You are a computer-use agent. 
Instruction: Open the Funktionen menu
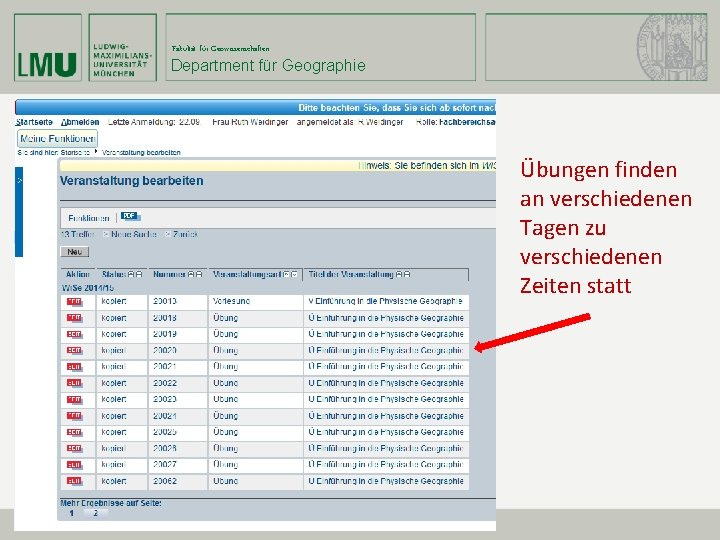pos(89,218)
